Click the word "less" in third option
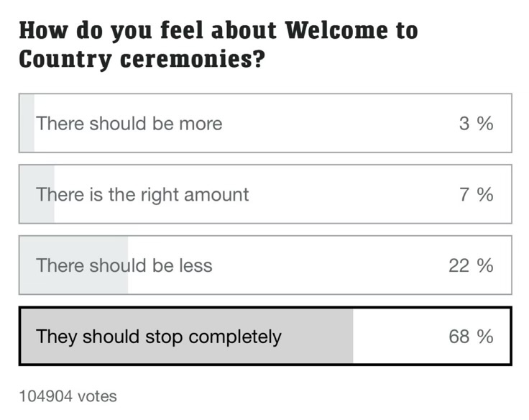The width and height of the screenshot is (529, 420). click(x=196, y=265)
